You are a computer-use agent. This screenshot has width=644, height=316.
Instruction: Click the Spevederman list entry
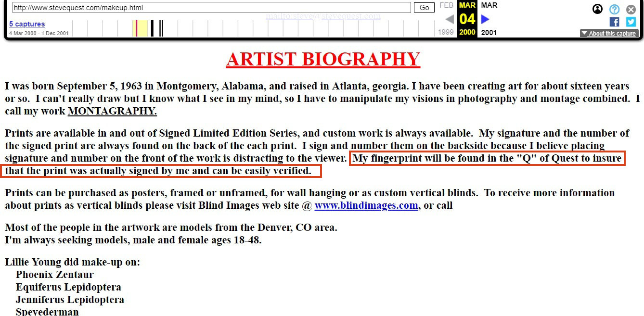point(47,312)
